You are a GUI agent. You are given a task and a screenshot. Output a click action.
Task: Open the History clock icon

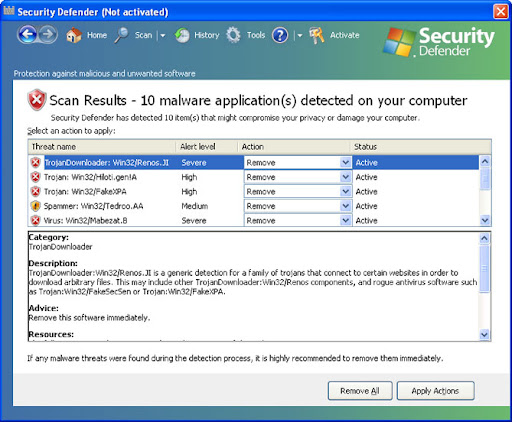click(182, 35)
